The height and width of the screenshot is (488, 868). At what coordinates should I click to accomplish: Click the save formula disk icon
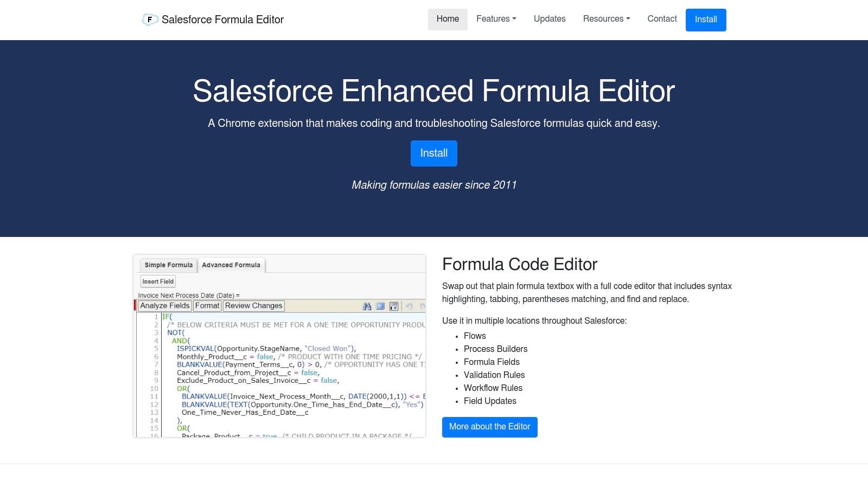[393, 306]
